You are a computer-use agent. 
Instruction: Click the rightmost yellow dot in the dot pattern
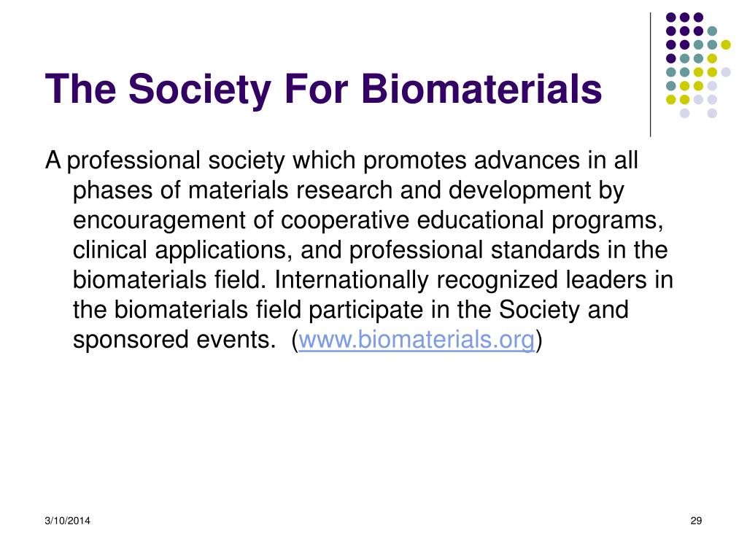pos(726,44)
